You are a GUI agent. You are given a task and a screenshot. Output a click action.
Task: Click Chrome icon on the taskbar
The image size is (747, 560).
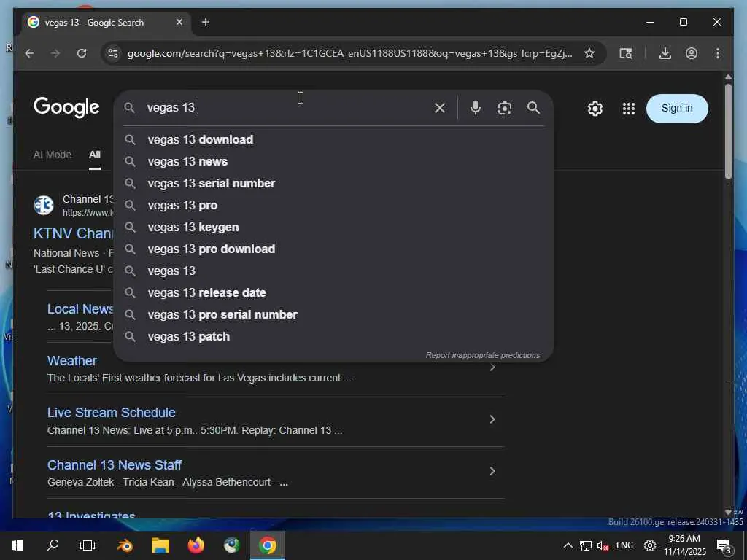click(x=268, y=545)
